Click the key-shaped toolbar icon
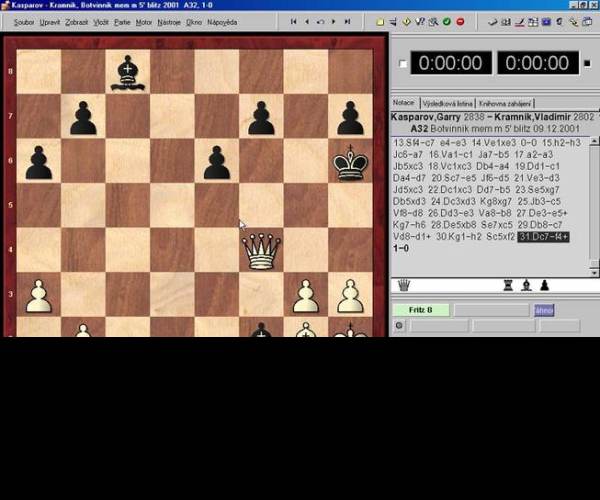 573,22
